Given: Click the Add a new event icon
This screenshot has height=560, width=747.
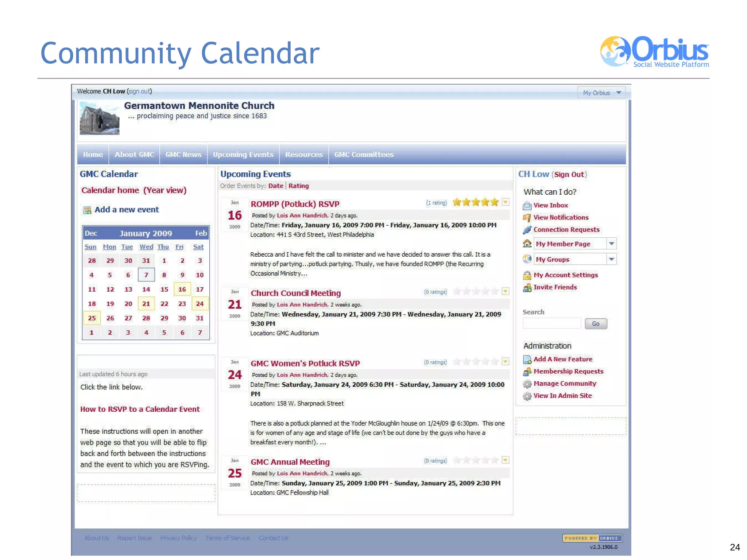Looking at the screenshot, I should pyautogui.click(x=87, y=210).
